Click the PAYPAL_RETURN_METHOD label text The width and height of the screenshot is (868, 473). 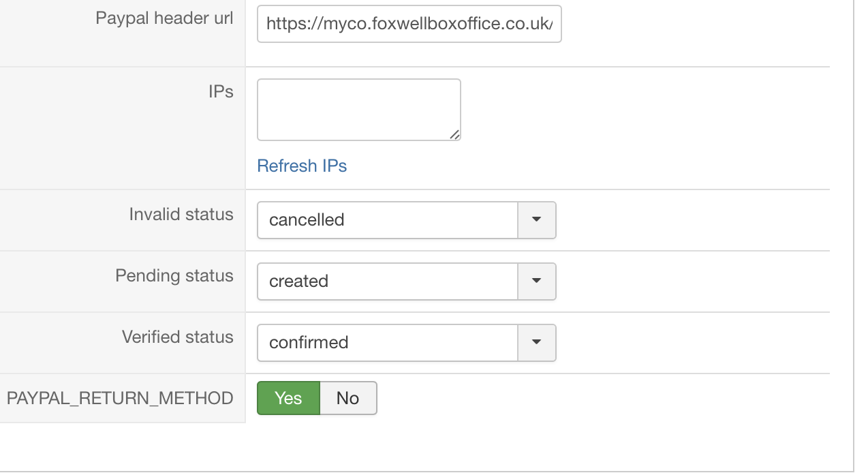[x=120, y=399]
